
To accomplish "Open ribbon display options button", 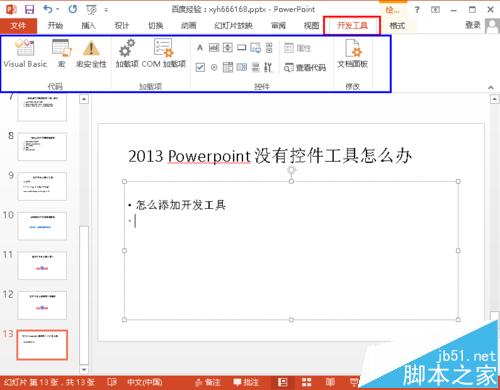I will pos(435,10).
